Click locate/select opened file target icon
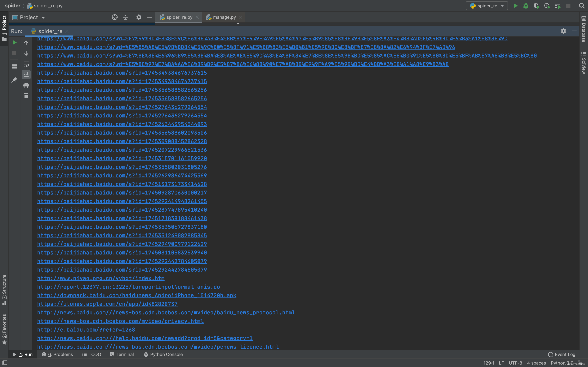Image resolution: width=588 pixels, height=367 pixels. [x=115, y=17]
